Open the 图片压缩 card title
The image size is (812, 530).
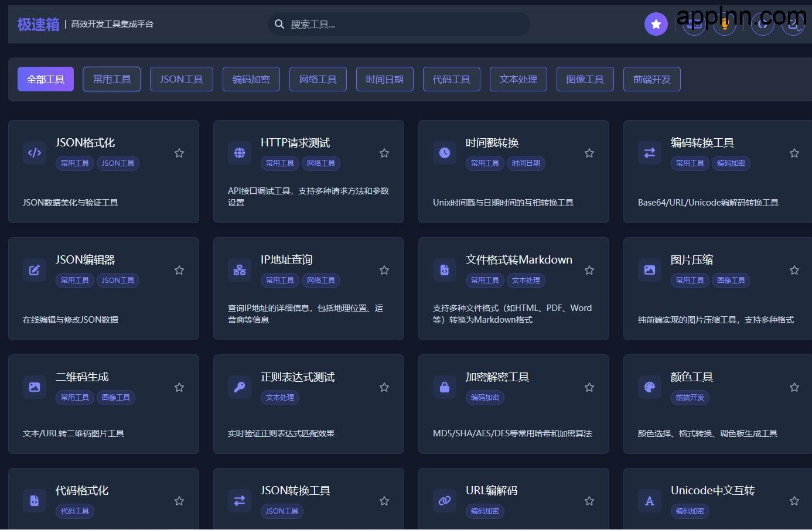click(692, 259)
